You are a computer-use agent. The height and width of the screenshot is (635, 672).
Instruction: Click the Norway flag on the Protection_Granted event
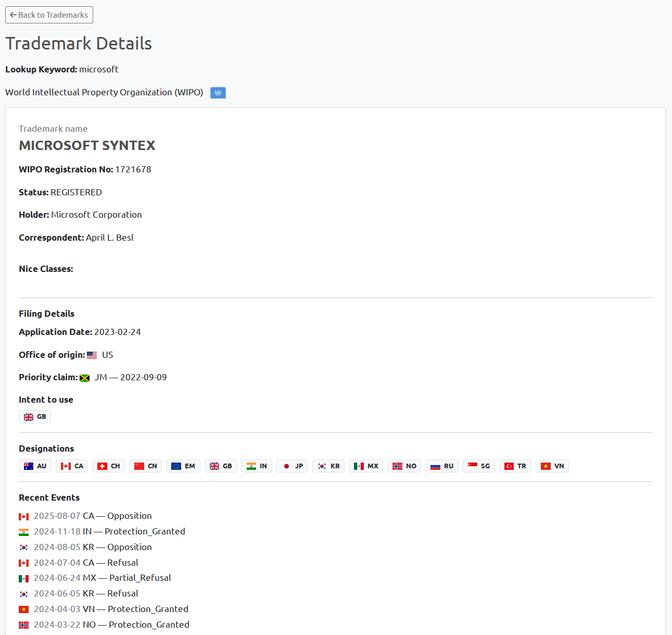pyautogui.click(x=23, y=625)
